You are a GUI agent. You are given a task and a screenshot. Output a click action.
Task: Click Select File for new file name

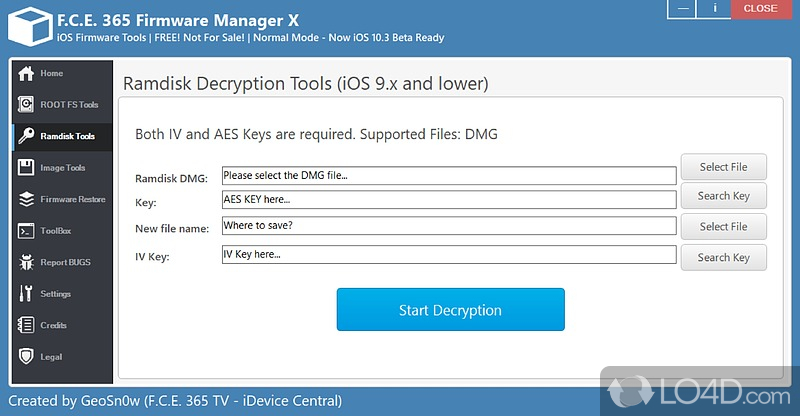pyautogui.click(x=723, y=226)
